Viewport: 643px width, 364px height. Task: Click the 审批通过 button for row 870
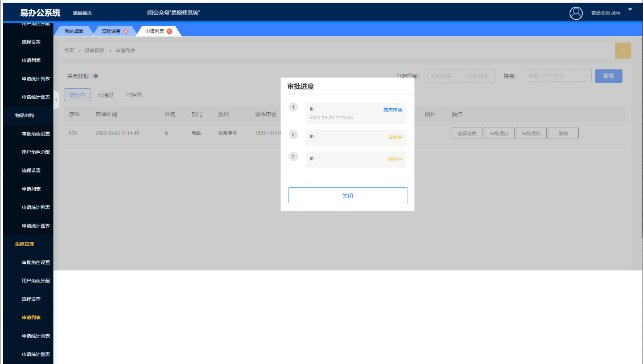(x=499, y=133)
